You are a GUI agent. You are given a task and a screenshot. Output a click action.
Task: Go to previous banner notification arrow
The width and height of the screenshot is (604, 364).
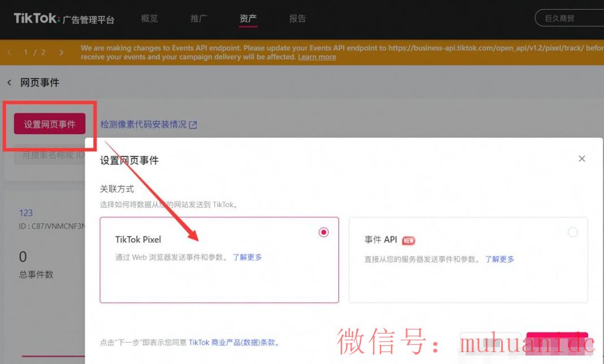9,52
